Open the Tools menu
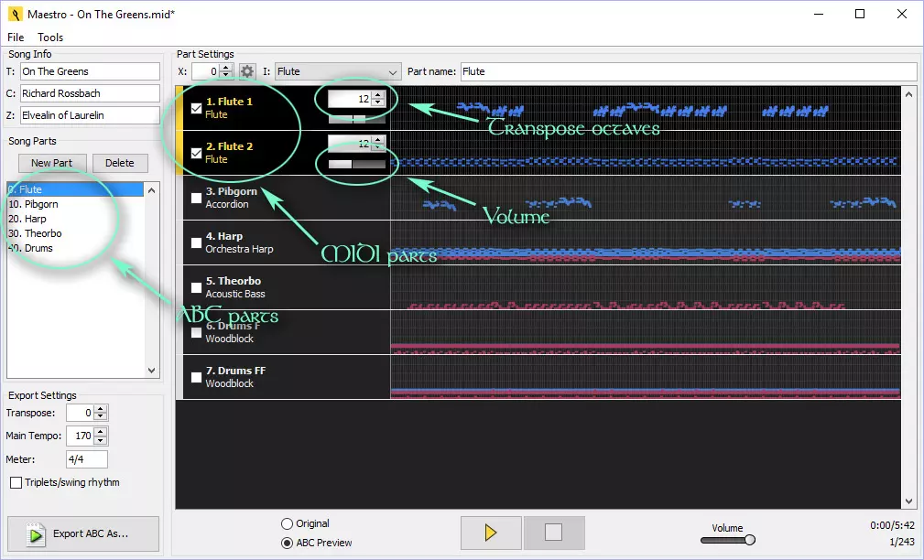The width and height of the screenshot is (924, 560). point(50,38)
